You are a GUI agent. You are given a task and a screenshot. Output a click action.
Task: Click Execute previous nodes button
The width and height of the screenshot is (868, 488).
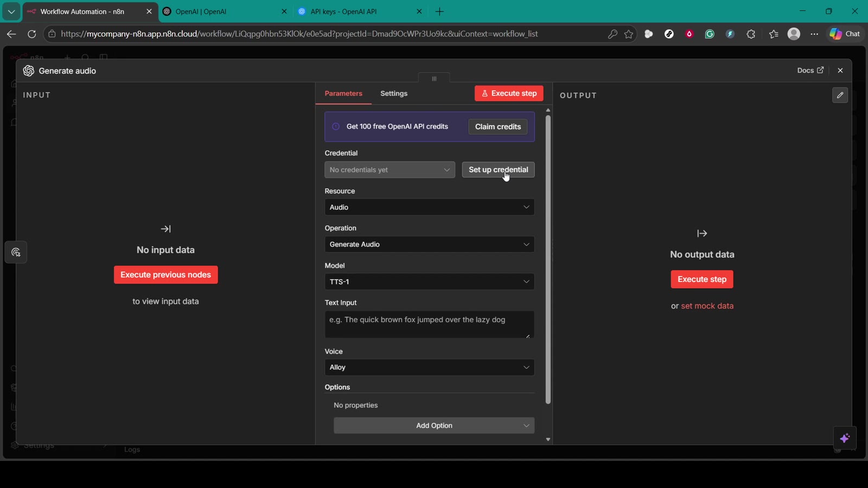[x=166, y=275]
